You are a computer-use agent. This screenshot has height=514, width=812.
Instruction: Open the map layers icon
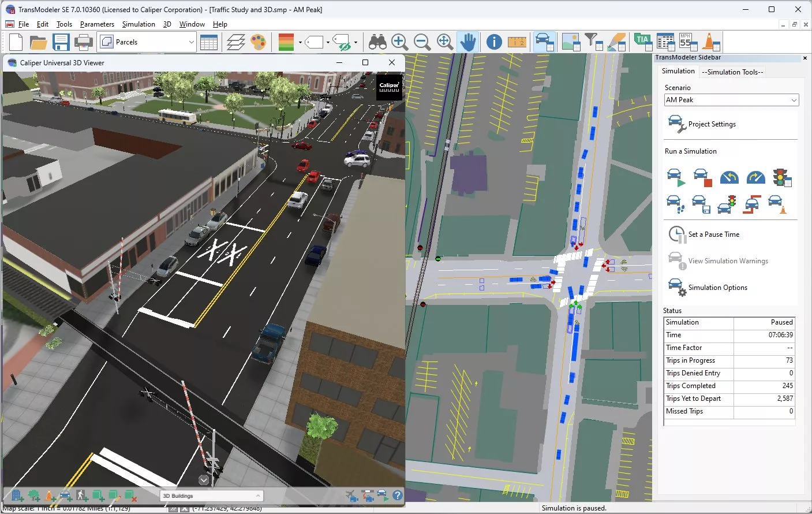click(x=235, y=42)
